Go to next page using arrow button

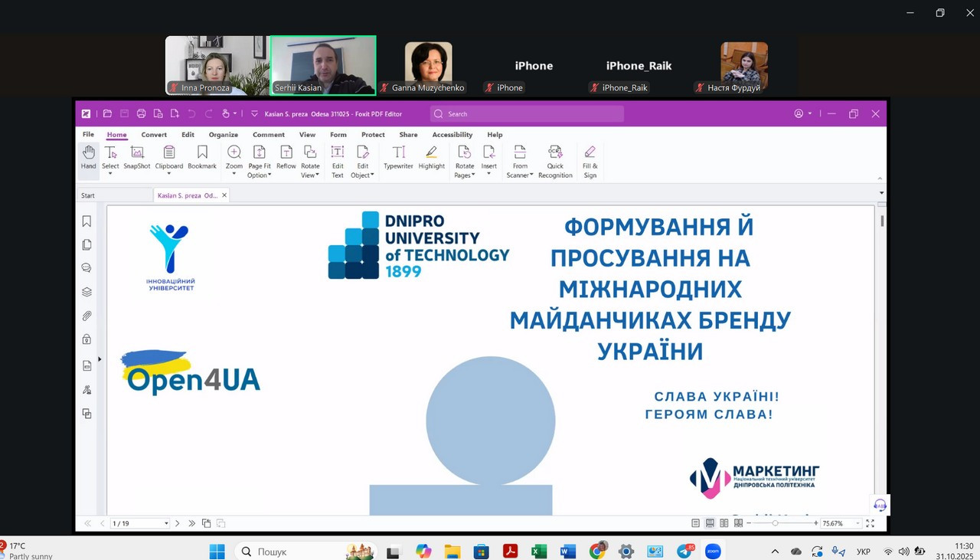tap(178, 523)
